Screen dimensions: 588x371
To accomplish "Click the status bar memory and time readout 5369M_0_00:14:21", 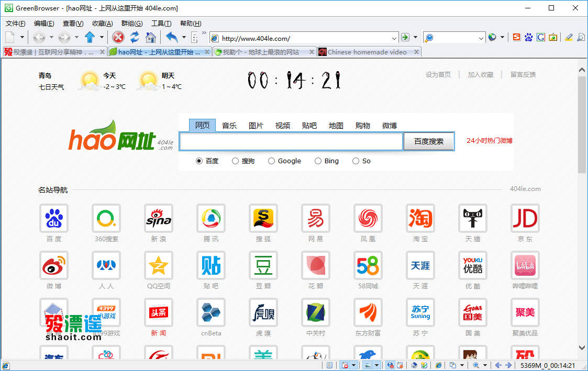I will pos(548,365).
